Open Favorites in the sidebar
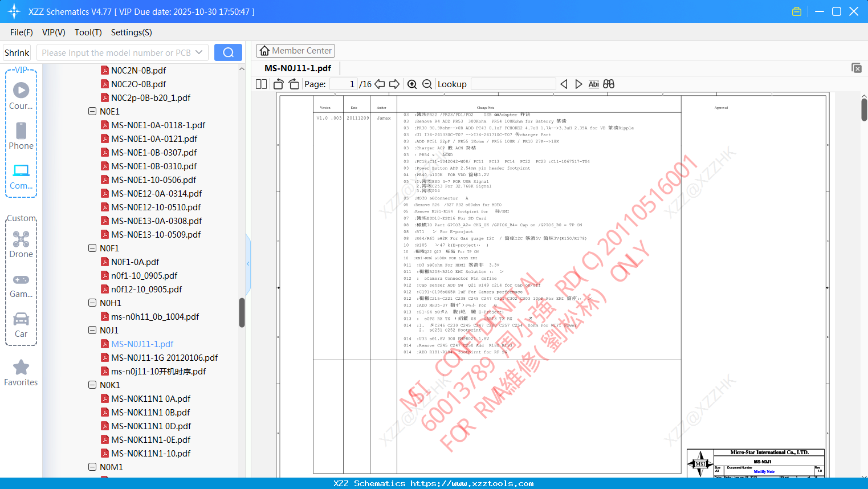 click(21, 373)
